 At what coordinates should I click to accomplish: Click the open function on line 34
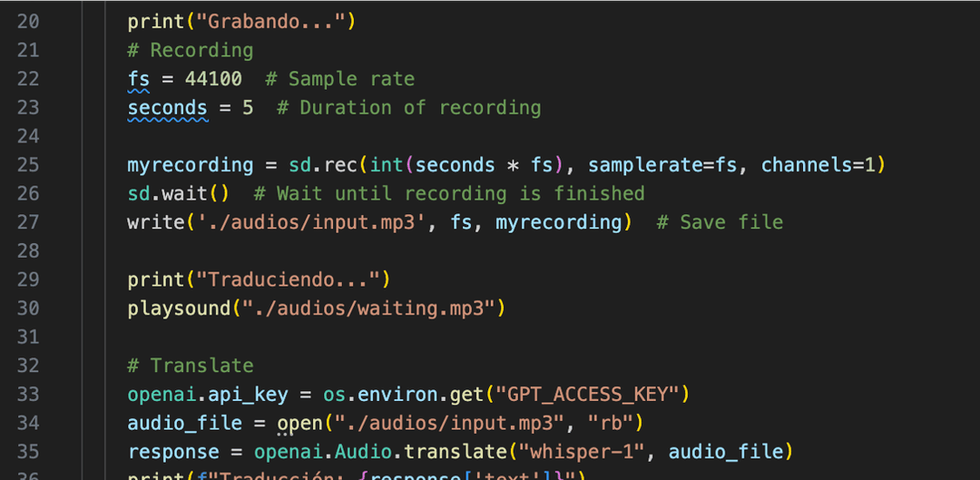tap(299, 423)
